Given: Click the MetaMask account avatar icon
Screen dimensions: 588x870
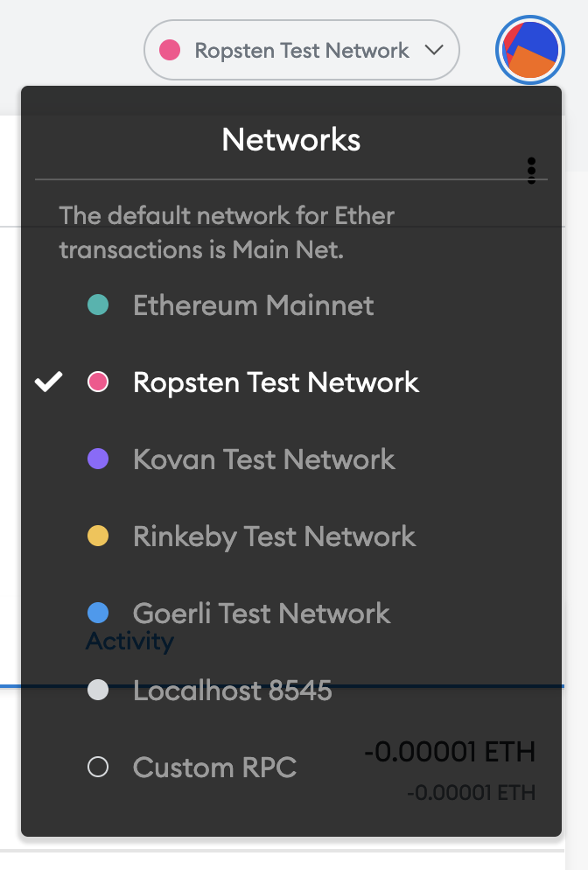Looking at the screenshot, I should [x=529, y=50].
